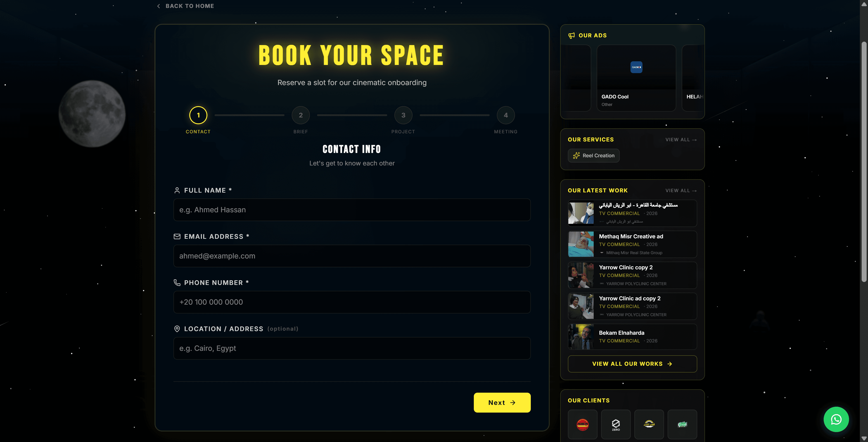This screenshot has height=442, width=868.
Task: Click the Our Clients heading text
Action: pyautogui.click(x=589, y=401)
